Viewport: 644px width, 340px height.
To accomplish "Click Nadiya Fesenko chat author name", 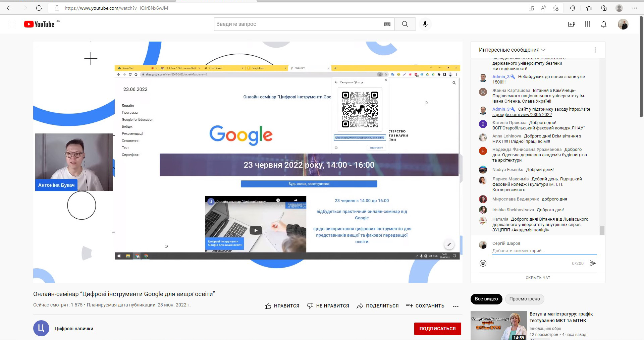I will [x=508, y=170].
